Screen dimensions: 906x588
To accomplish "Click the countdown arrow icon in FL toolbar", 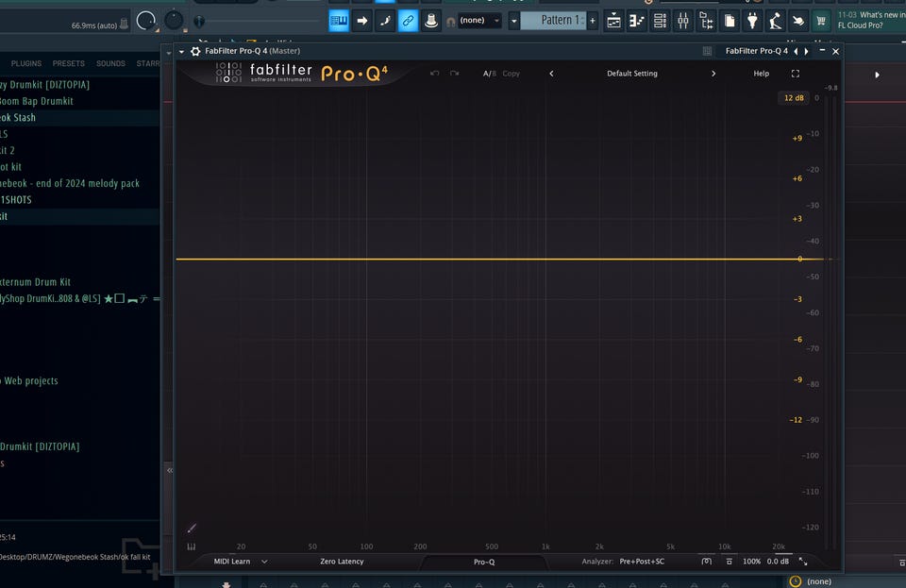I will pos(361,22).
